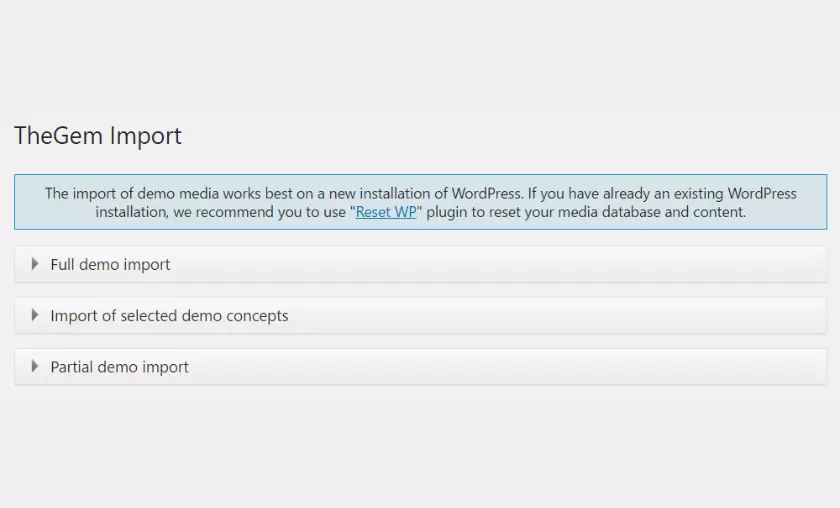Click 'Import of selected demo concepts' label
Image resolution: width=840 pixels, height=508 pixels.
pyautogui.click(x=169, y=316)
